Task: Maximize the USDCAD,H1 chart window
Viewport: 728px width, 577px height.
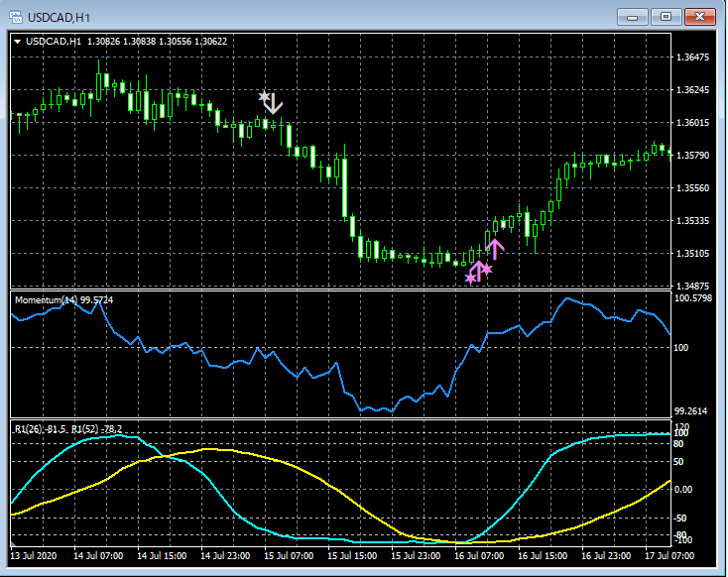Action: [x=666, y=17]
